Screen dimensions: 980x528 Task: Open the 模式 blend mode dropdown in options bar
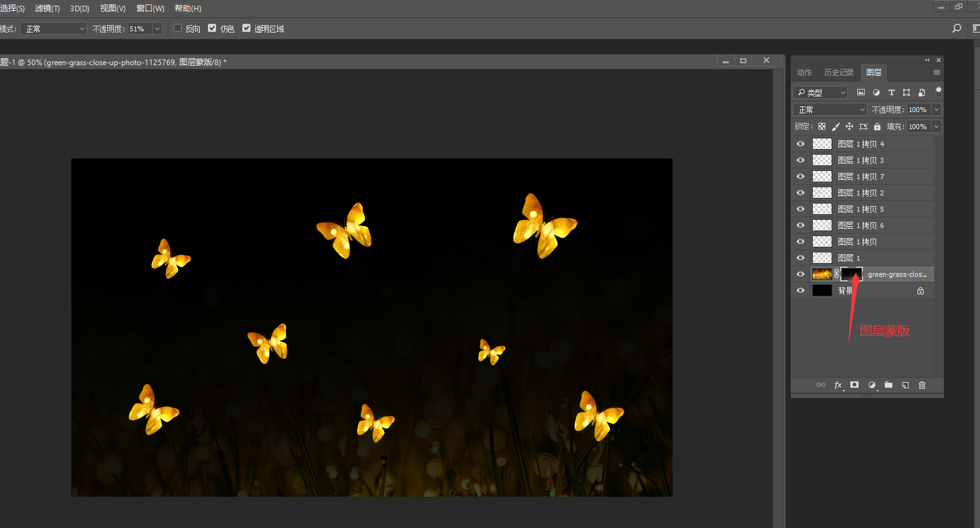(x=53, y=29)
